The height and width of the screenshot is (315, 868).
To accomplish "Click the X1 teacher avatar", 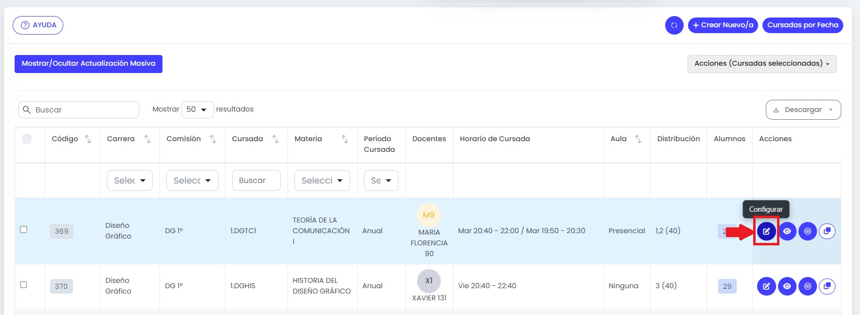I will (429, 281).
